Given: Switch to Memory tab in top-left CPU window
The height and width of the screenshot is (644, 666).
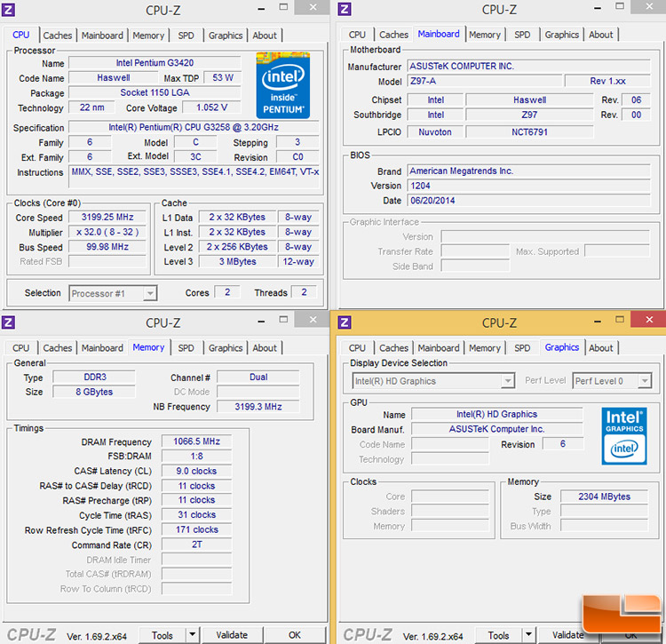Looking at the screenshot, I should 148,36.
